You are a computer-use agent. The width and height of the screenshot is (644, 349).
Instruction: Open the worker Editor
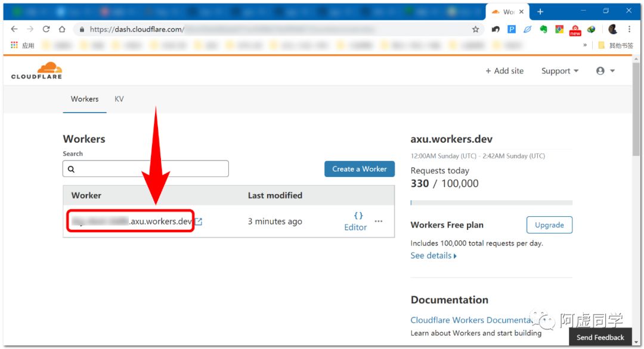click(355, 222)
